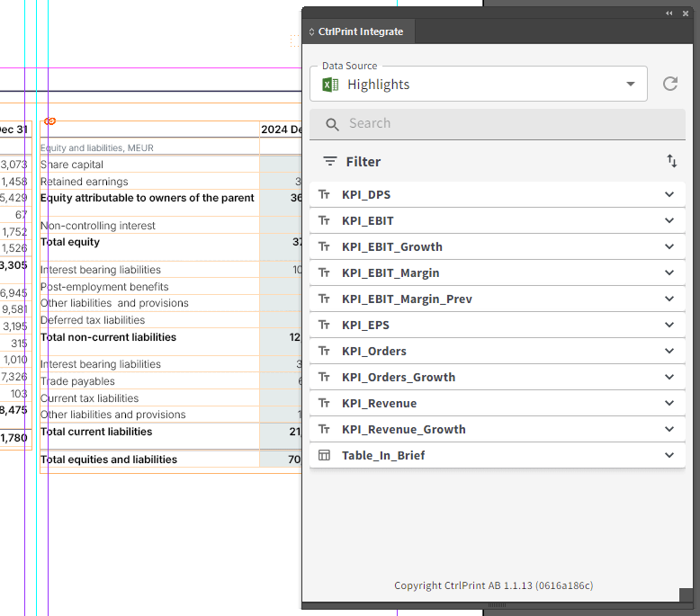Click the table icon beside Table_In_Brief
The height and width of the screenshot is (616, 700).
click(325, 455)
